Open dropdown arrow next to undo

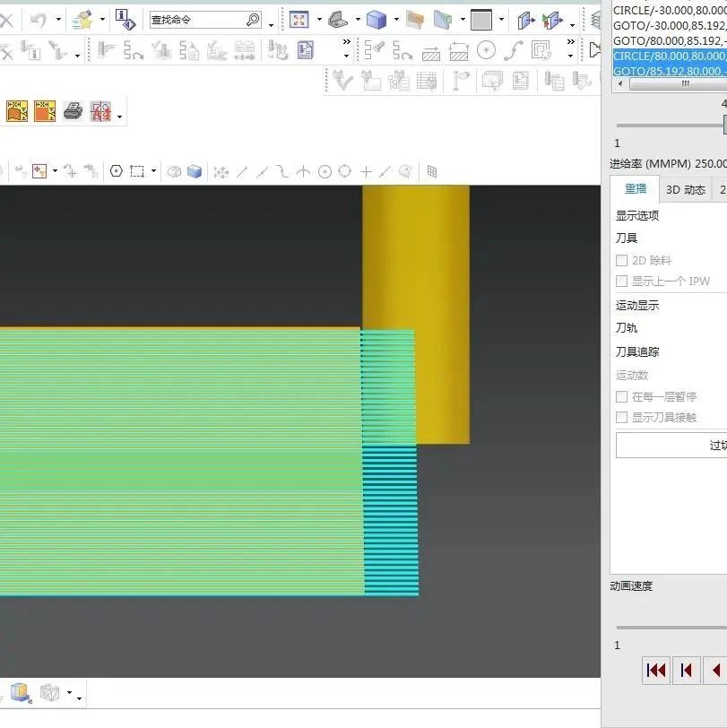click(x=58, y=20)
